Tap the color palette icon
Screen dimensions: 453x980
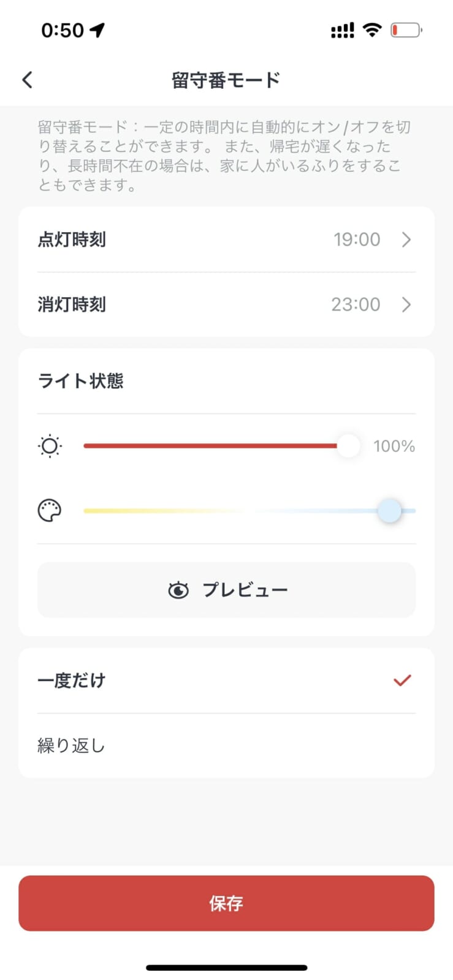(50, 510)
